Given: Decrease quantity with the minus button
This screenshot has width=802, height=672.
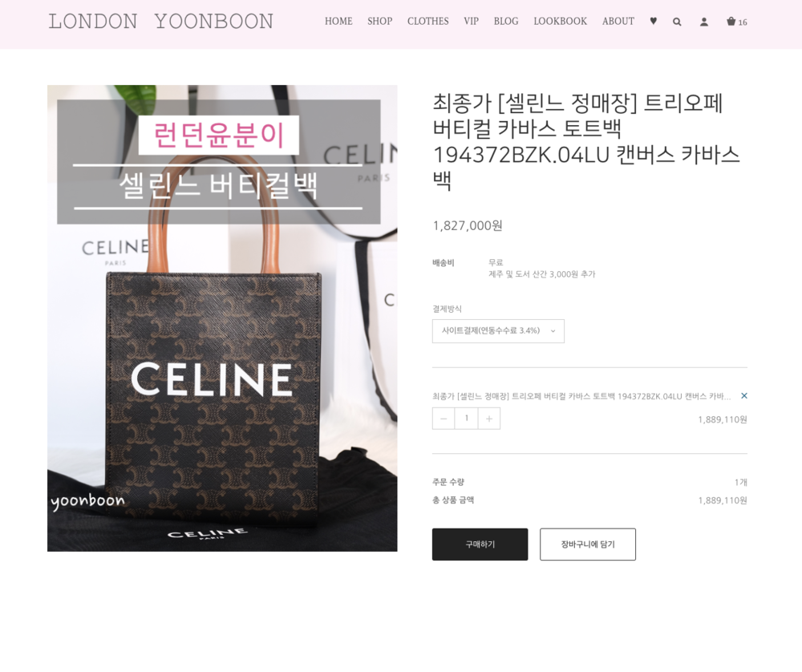Looking at the screenshot, I should click(444, 419).
